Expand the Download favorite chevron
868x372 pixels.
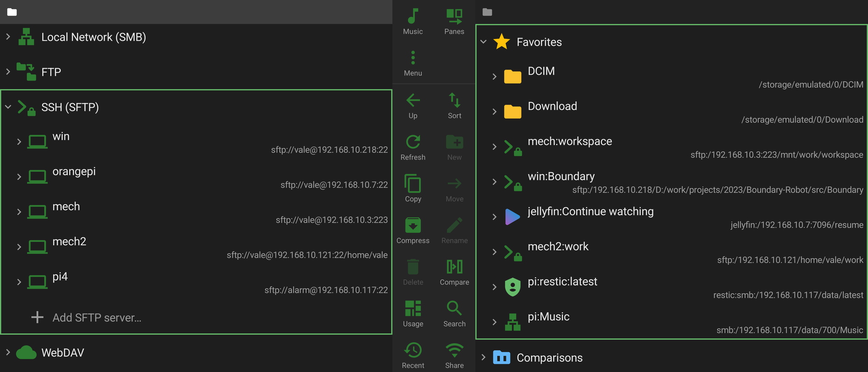point(495,111)
